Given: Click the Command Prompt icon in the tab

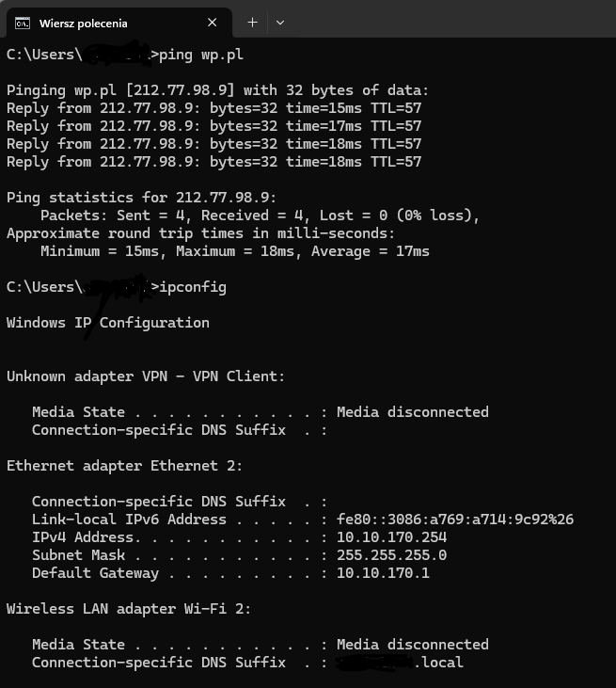Looking at the screenshot, I should [23, 24].
